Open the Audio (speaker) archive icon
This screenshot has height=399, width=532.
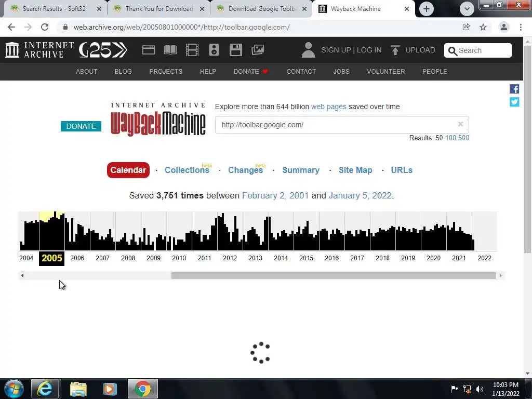coord(214,50)
